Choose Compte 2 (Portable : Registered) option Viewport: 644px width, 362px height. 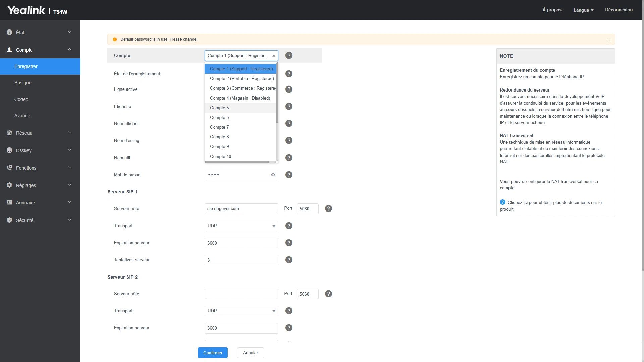[242, 79]
